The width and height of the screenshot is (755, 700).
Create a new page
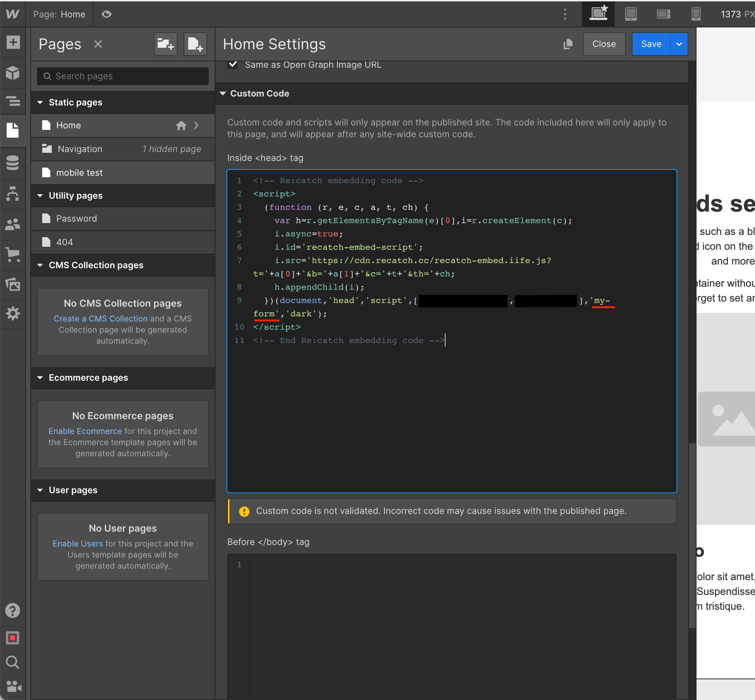pos(195,44)
